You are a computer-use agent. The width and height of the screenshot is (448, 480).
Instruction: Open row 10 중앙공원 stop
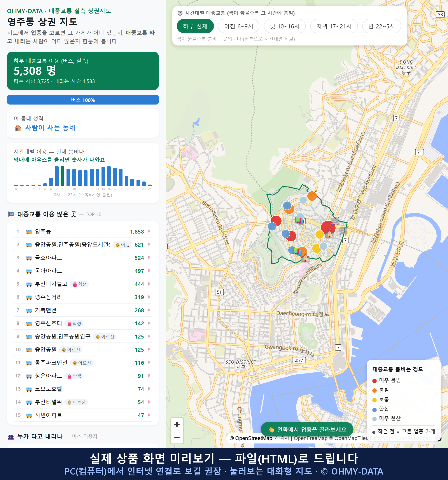pyautogui.click(x=83, y=350)
